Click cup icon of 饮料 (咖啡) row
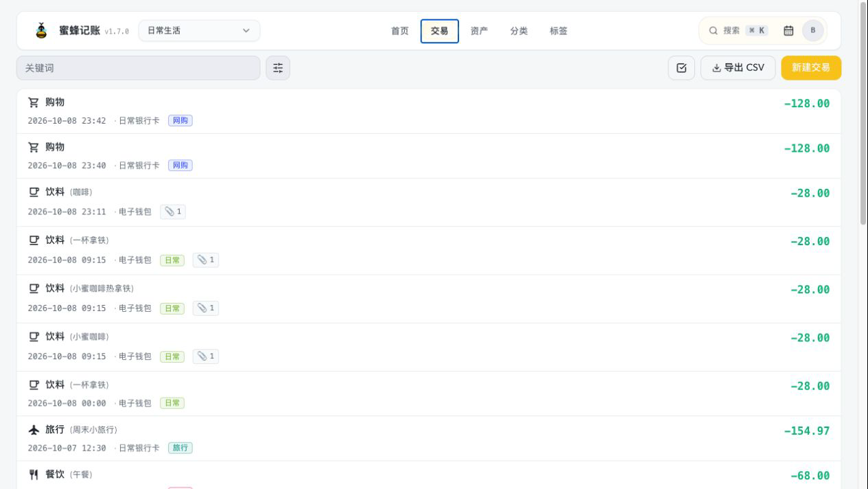This screenshot has height=489, width=868. (34, 192)
